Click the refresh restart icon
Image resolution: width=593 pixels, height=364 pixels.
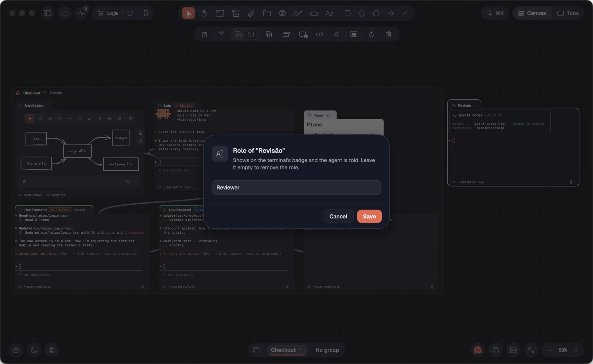(371, 34)
